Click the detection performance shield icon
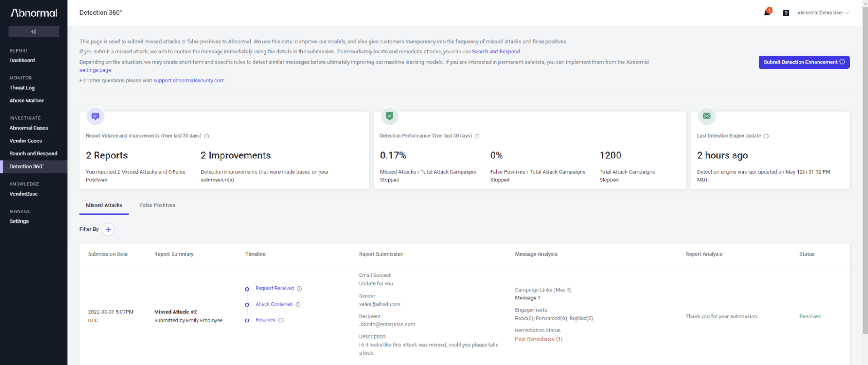 point(389,116)
